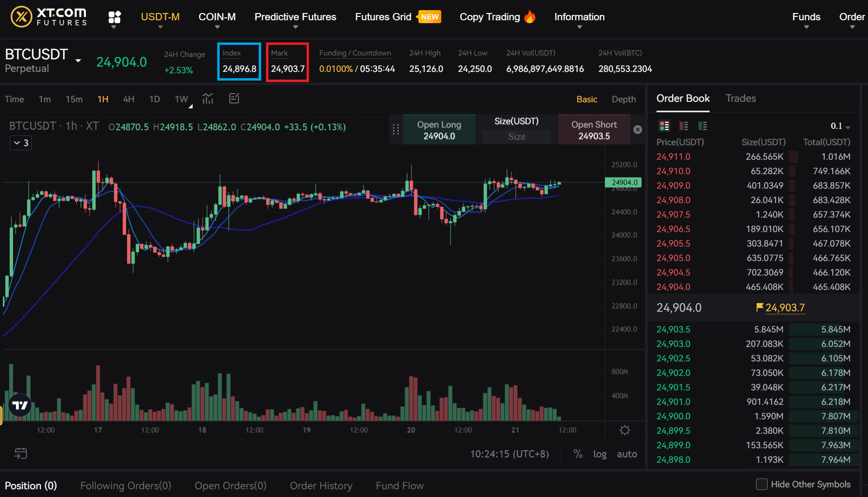Open chart settings gear icon
This screenshot has width=868, height=497.
pyautogui.click(x=625, y=430)
